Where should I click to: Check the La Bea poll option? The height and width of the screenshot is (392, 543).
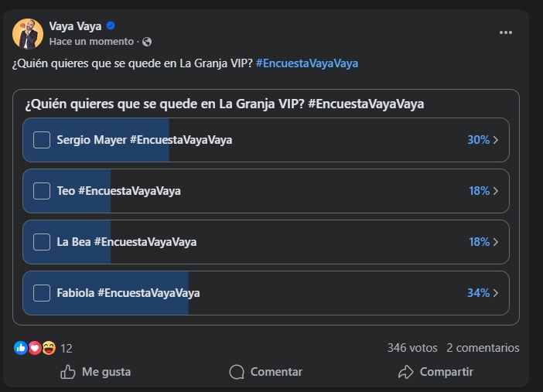(x=42, y=242)
